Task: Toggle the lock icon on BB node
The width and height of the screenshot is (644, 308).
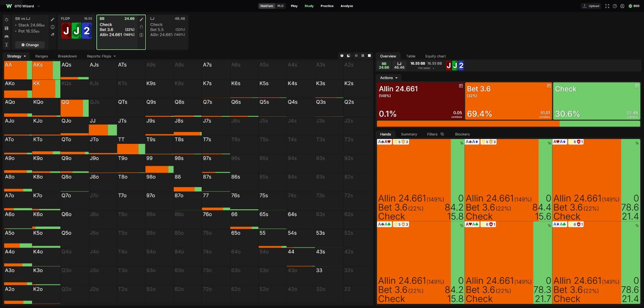Action: click(141, 27)
